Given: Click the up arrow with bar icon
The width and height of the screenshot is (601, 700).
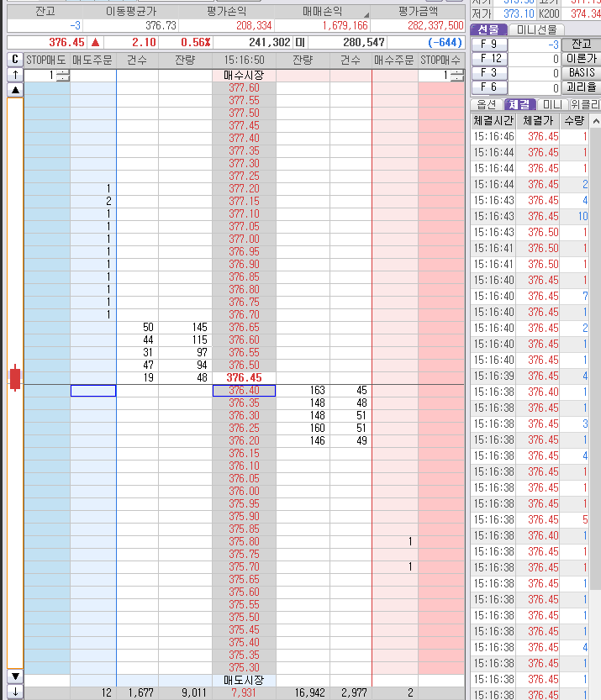Looking at the screenshot, I should tap(15, 75).
